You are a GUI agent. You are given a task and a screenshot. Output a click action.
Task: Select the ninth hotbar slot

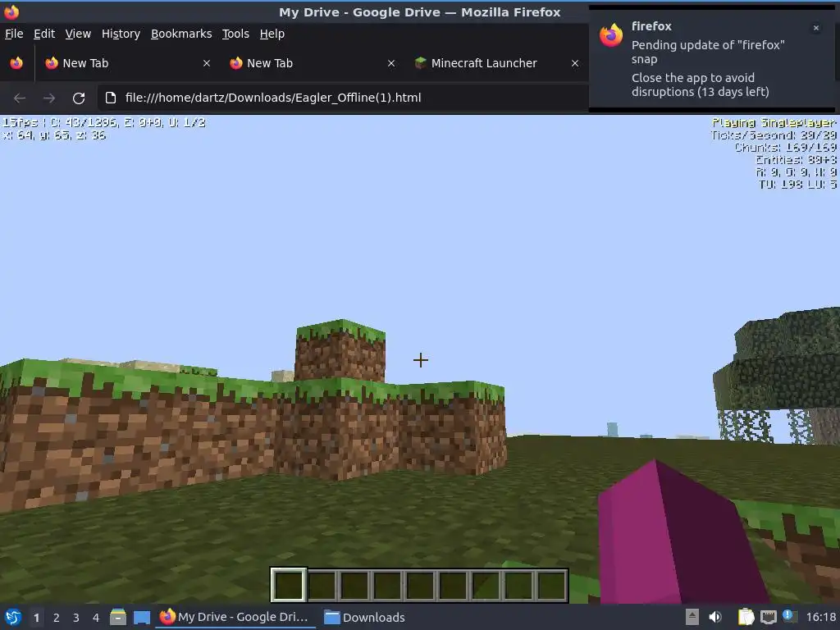[x=551, y=585]
